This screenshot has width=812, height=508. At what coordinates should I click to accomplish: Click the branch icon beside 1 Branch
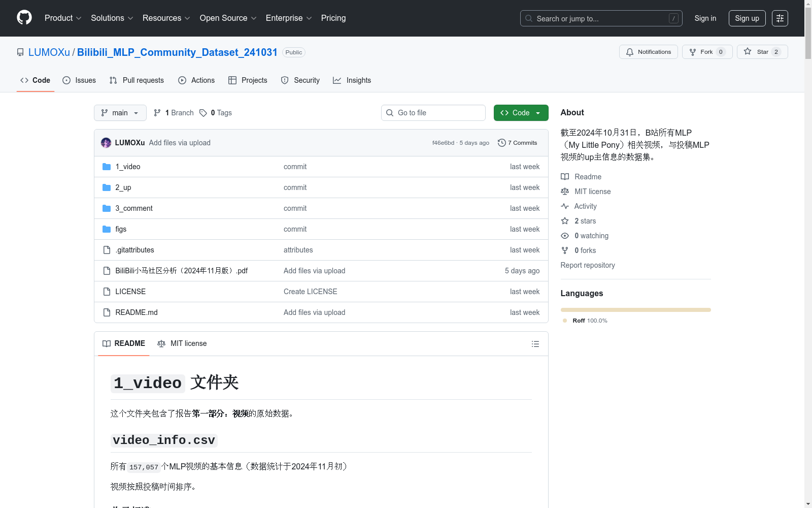point(157,113)
